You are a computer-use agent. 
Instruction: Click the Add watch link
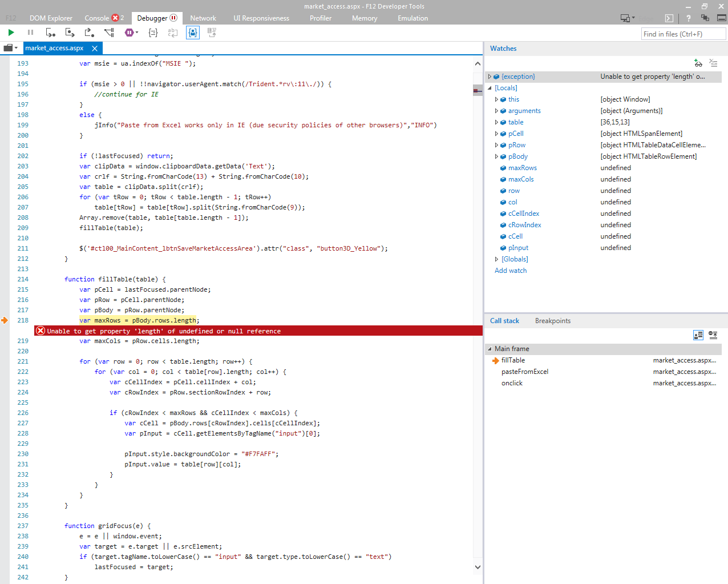[x=510, y=271]
